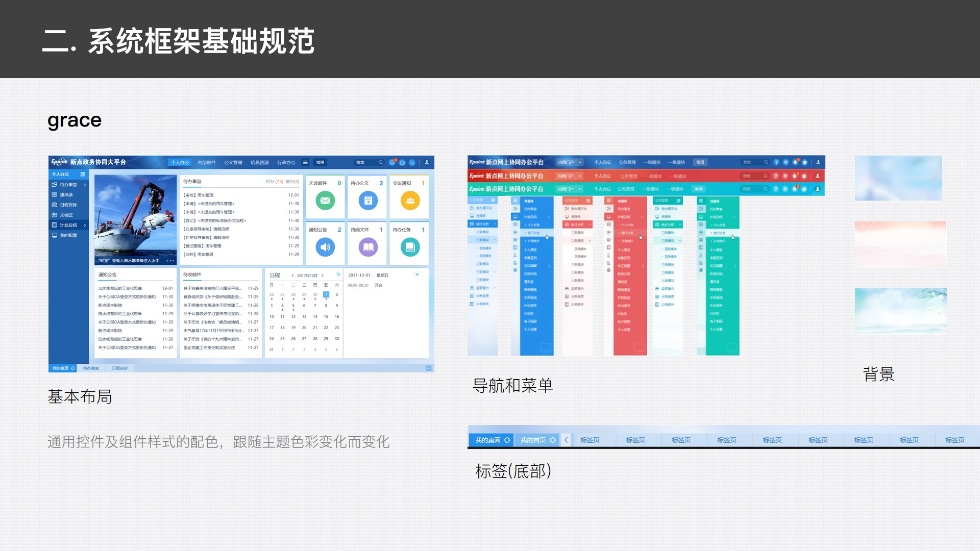Open the purple 待阅文件 book icon

coord(368,247)
